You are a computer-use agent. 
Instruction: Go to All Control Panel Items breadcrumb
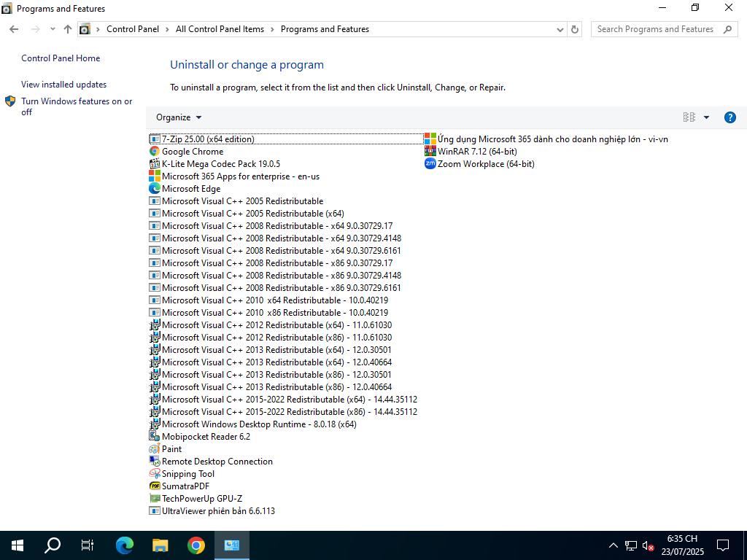pos(220,29)
